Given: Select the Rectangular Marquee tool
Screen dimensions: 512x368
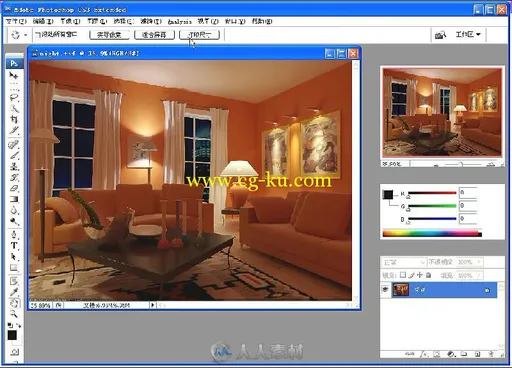Looking at the screenshot, I should [14, 87].
